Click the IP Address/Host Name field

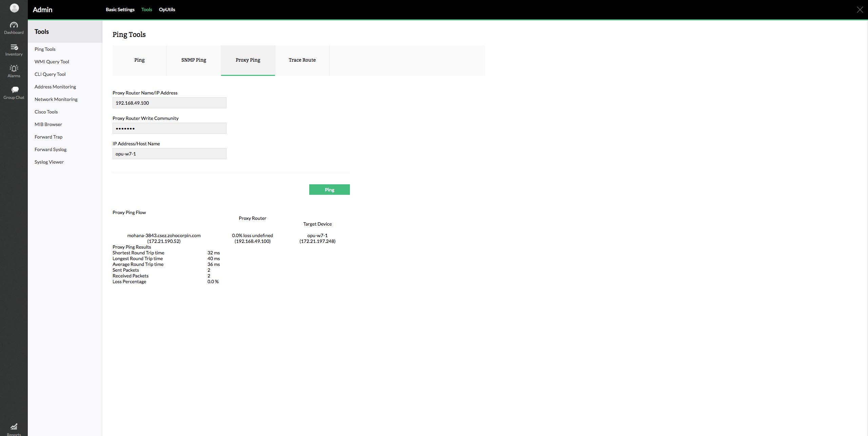click(x=169, y=154)
